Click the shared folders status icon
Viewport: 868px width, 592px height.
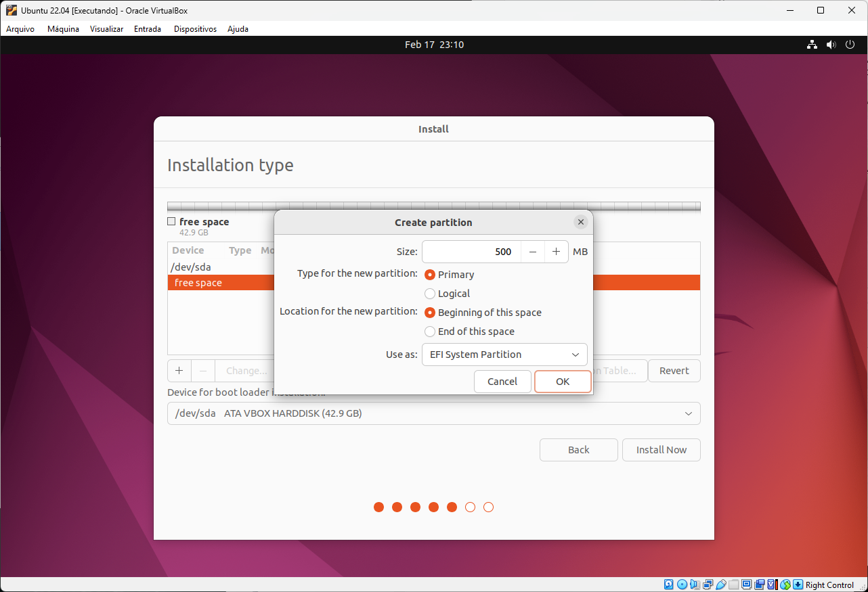(734, 585)
